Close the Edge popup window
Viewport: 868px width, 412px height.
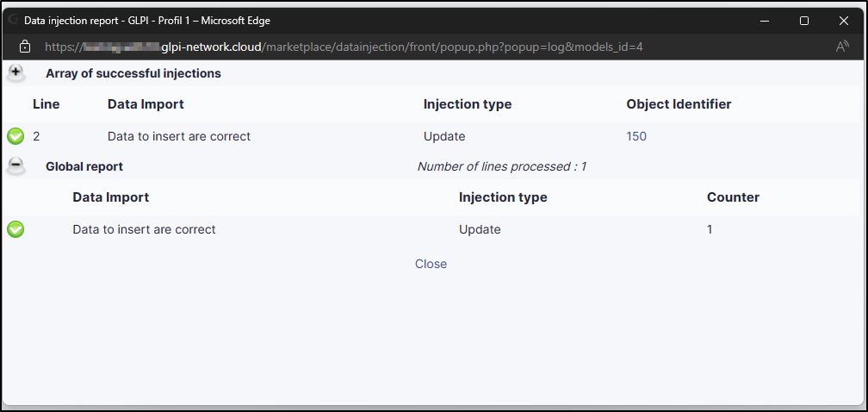click(844, 20)
